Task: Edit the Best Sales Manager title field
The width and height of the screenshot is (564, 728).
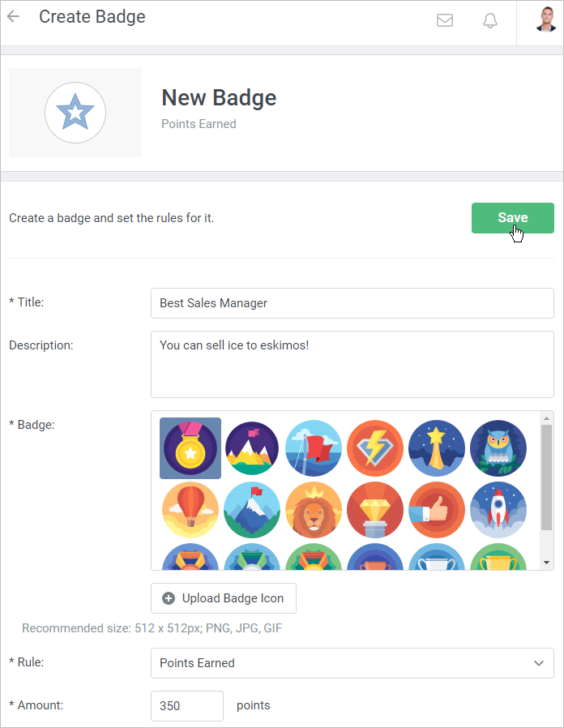Action: [x=352, y=302]
